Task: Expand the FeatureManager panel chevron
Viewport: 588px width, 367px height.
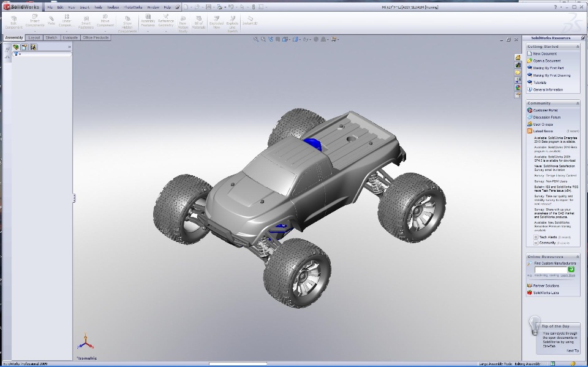Action: click(69, 47)
